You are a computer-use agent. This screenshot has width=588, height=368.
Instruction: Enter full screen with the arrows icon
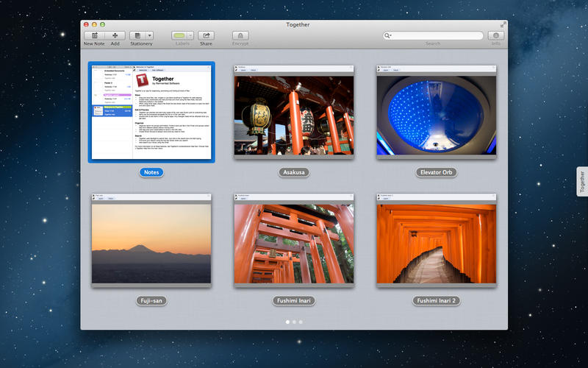click(502, 24)
